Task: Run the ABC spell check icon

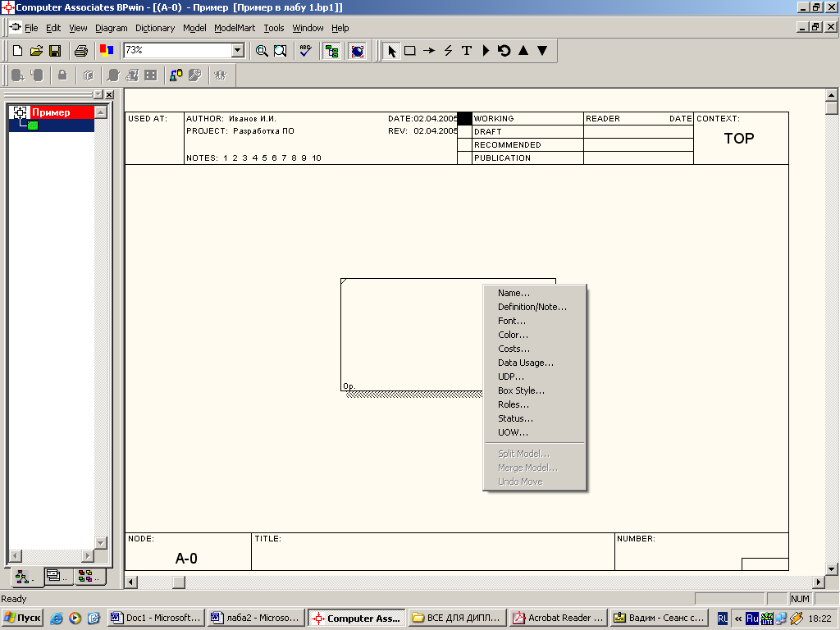Action: tap(305, 51)
